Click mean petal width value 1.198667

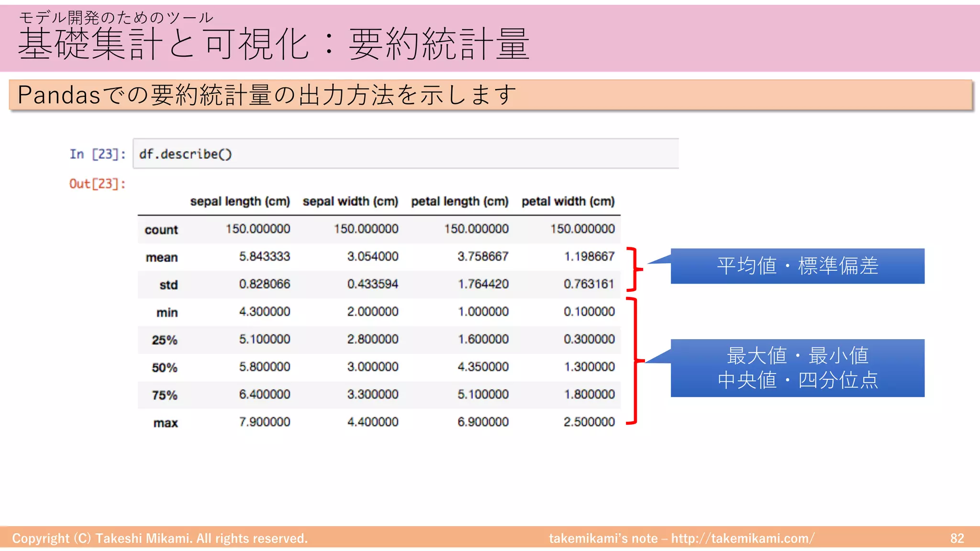(x=589, y=256)
